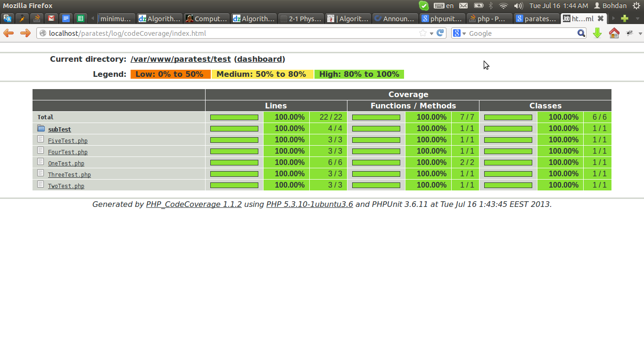
Task: Click the search magnifier icon
Action: 581,33
